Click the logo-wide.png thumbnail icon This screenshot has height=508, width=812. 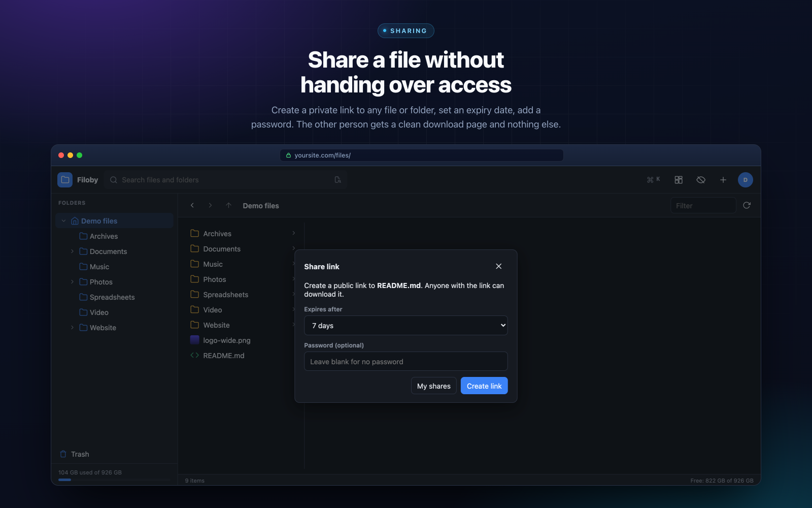click(194, 340)
